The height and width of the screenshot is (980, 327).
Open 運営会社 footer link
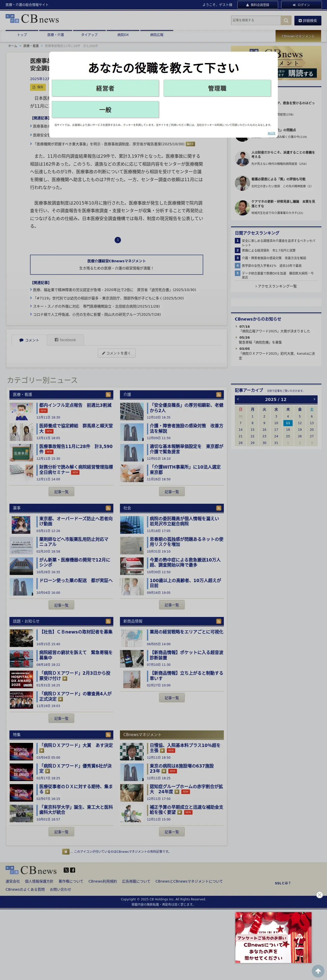[x=12, y=882]
